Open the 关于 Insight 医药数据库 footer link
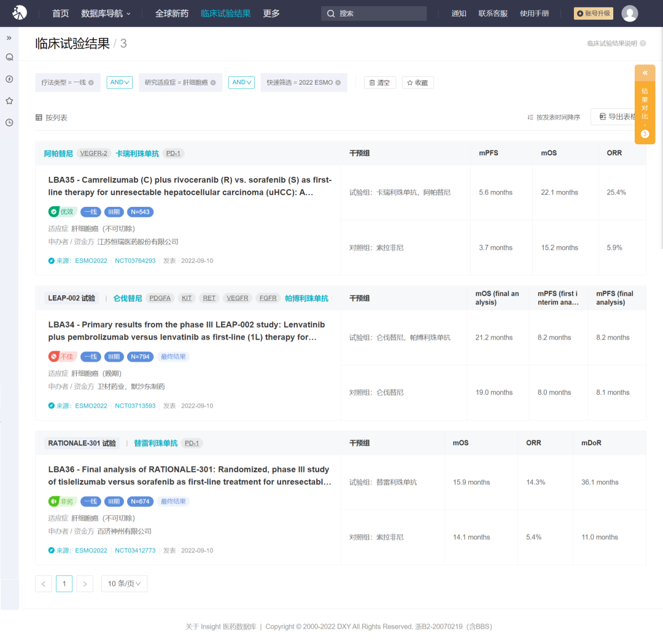 coord(221,627)
